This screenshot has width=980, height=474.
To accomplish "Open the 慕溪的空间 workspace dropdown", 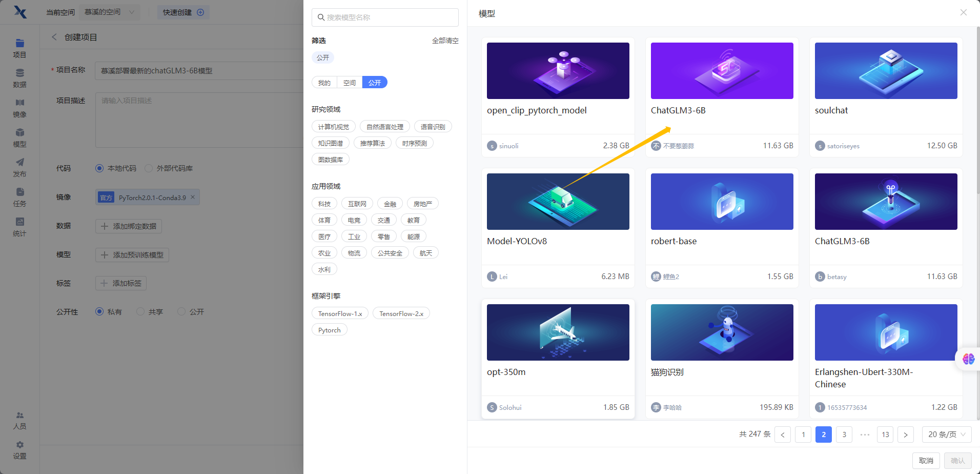I will click(110, 12).
